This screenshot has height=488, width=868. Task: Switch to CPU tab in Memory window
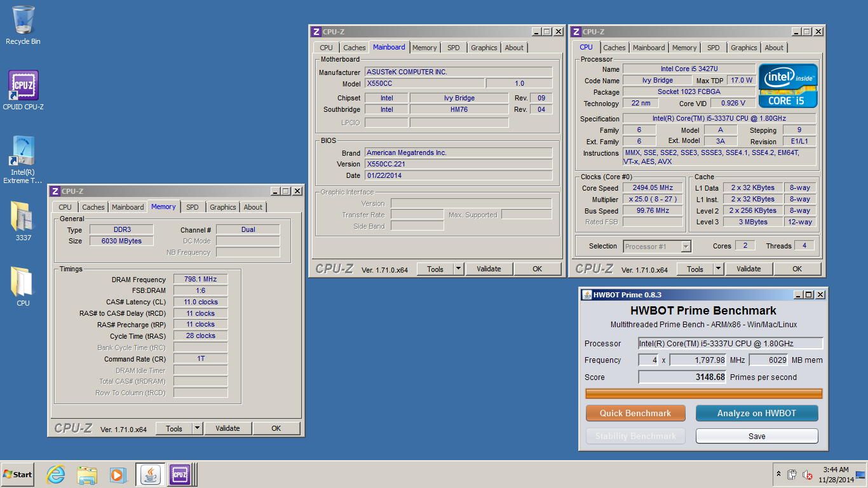[65, 207]
